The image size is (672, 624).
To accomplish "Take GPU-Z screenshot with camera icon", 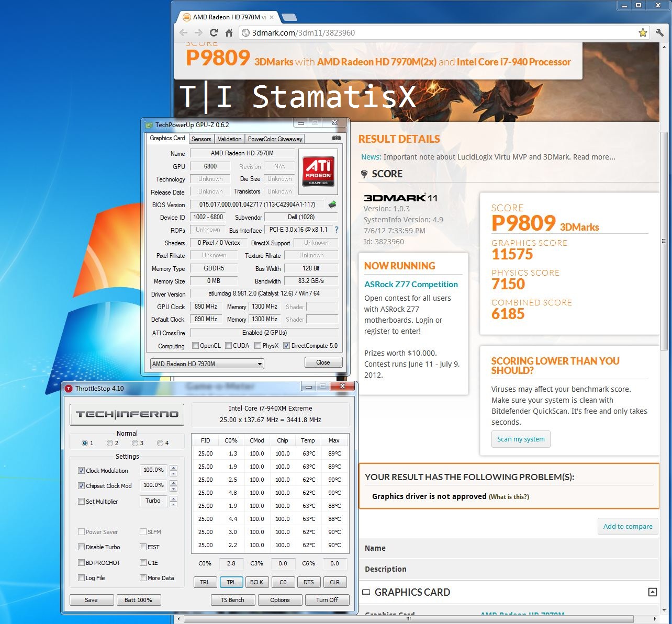I will pyautogui.click(x=336, y=138).
